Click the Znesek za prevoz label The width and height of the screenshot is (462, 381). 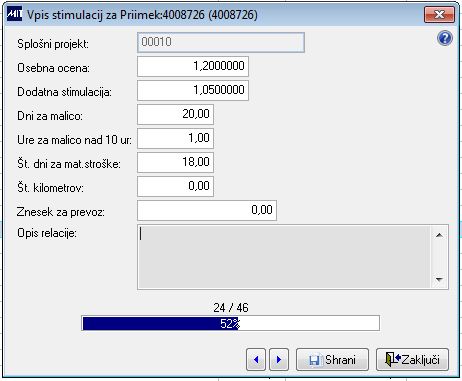(x=61, y=212)
